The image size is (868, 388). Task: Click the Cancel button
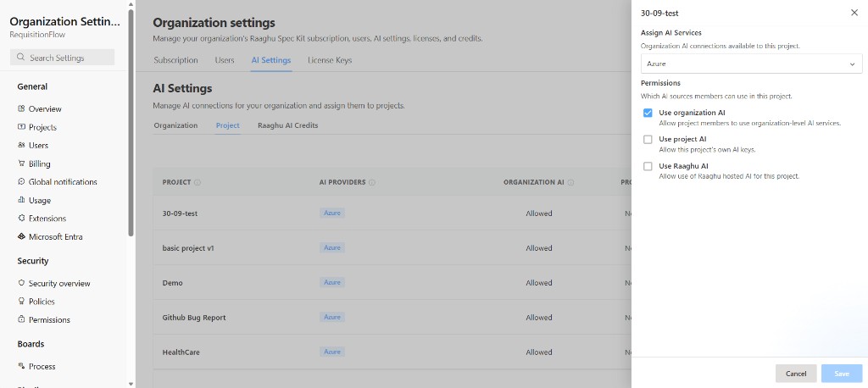795,374
